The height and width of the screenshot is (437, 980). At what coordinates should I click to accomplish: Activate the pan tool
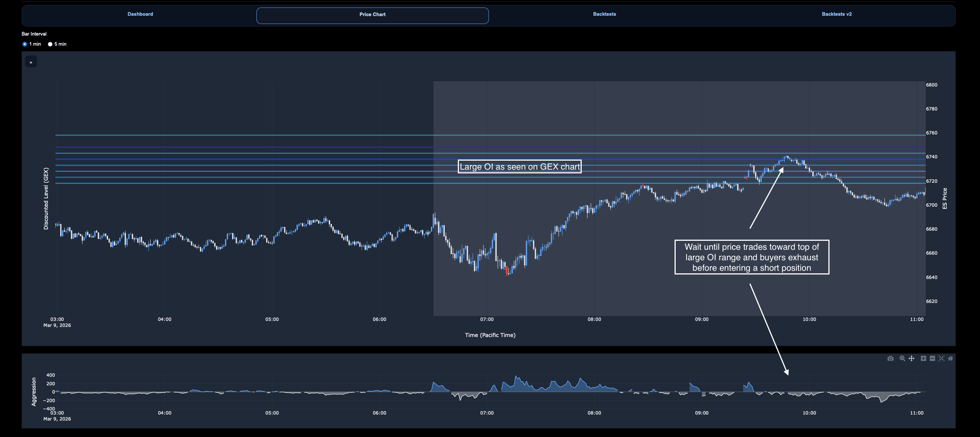click(911, 359)
